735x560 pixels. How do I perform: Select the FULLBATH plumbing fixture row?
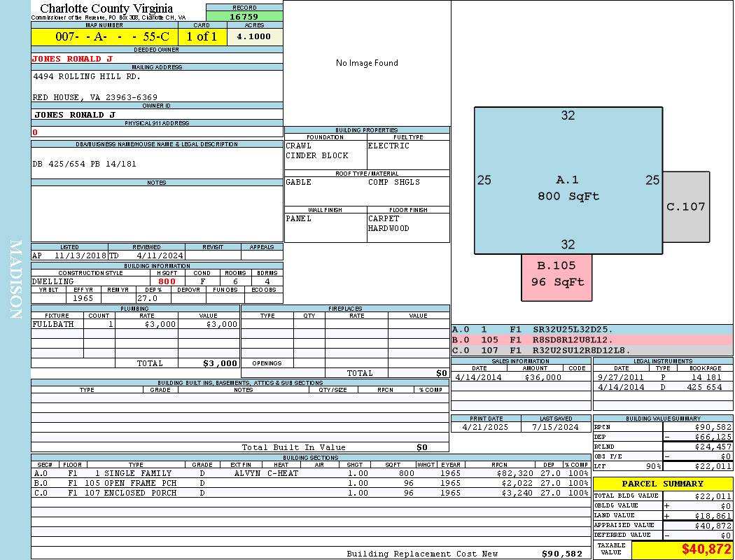click(135, 325)
